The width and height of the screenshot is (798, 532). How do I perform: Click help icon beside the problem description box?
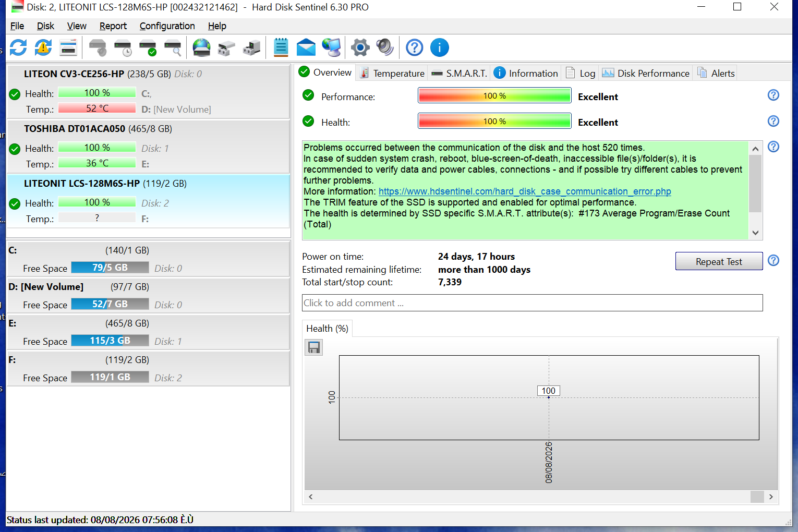773,147
